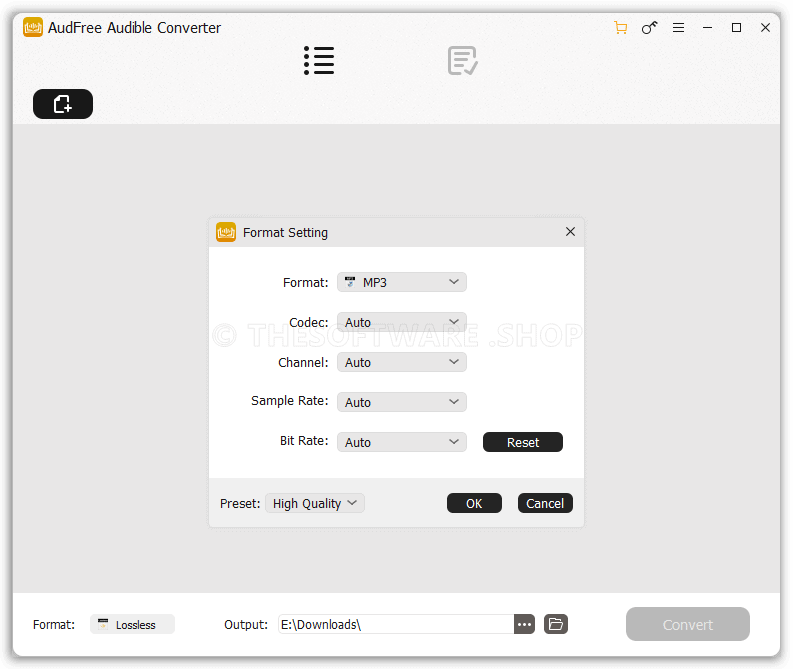This screenshot has height=669, width=793.
Task: Minimize the AudFree window
Action: [x=708, y=27]
